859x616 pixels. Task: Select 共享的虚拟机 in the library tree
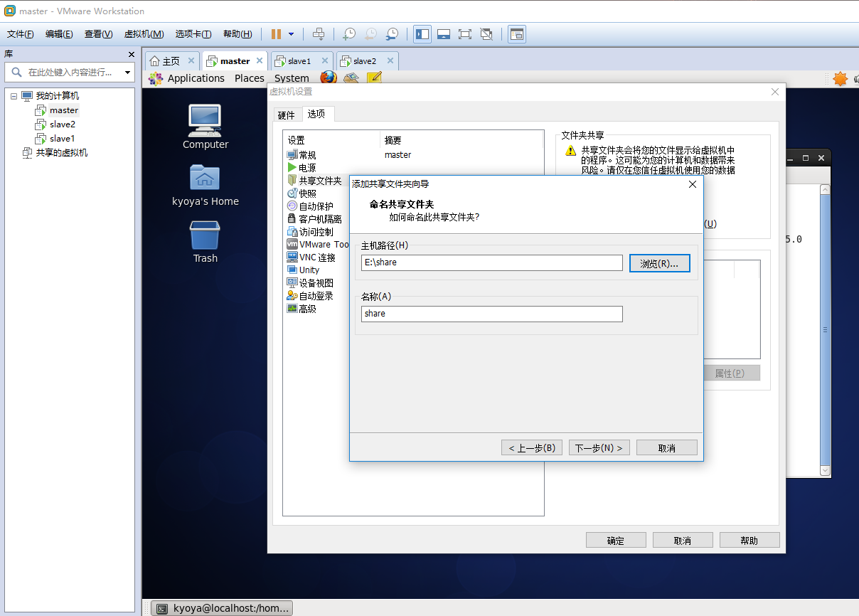62,153
